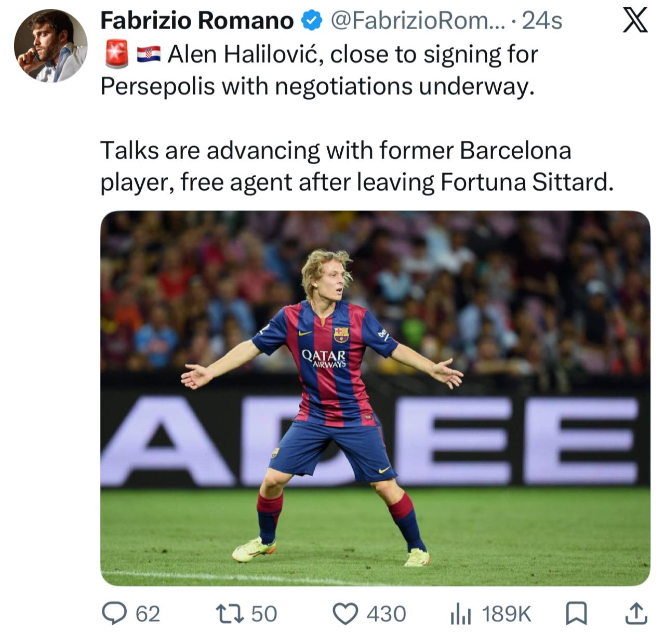
Task: Click the red siren emoji
Action: click(116, 55)
